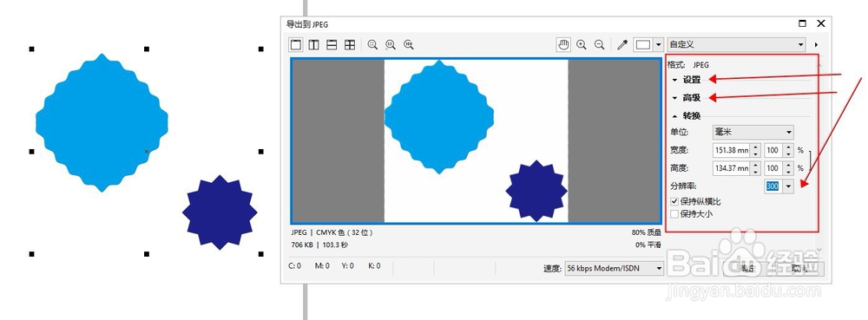Select the zoom out tool

(x=599, y=45)
